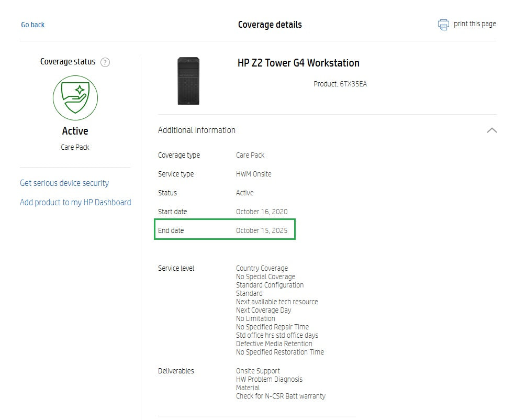Image resolution: width=515 pixels, height=420 pixels.
Task: Open 'Get serious device security' link
Action: (64, 183)
